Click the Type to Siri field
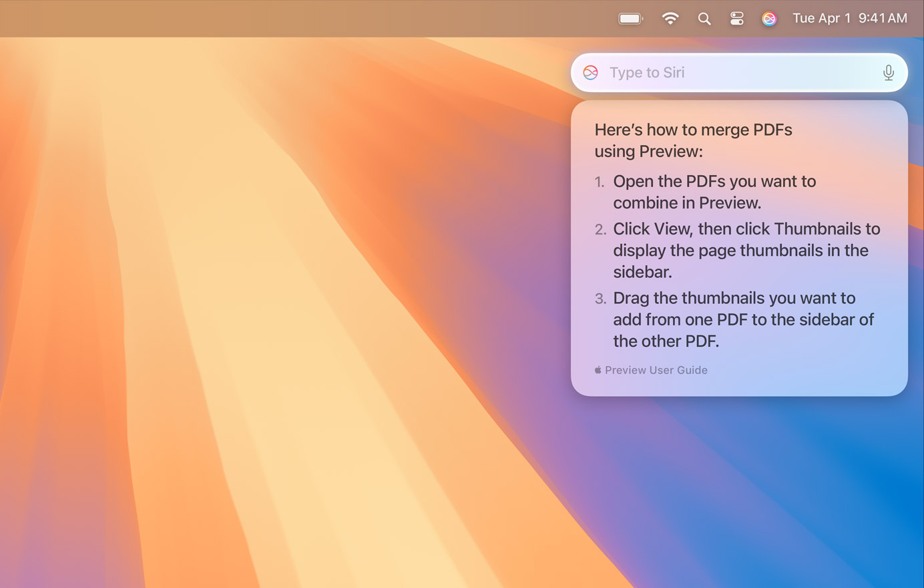Viewport: 924px width, 588px height. point(739,72)
